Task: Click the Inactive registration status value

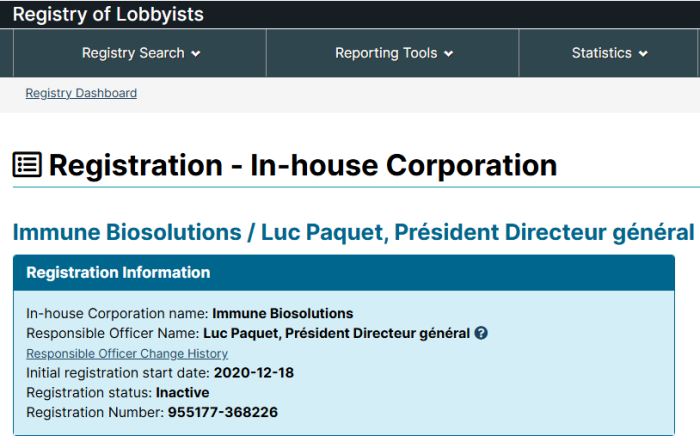Action: [182, 392]
